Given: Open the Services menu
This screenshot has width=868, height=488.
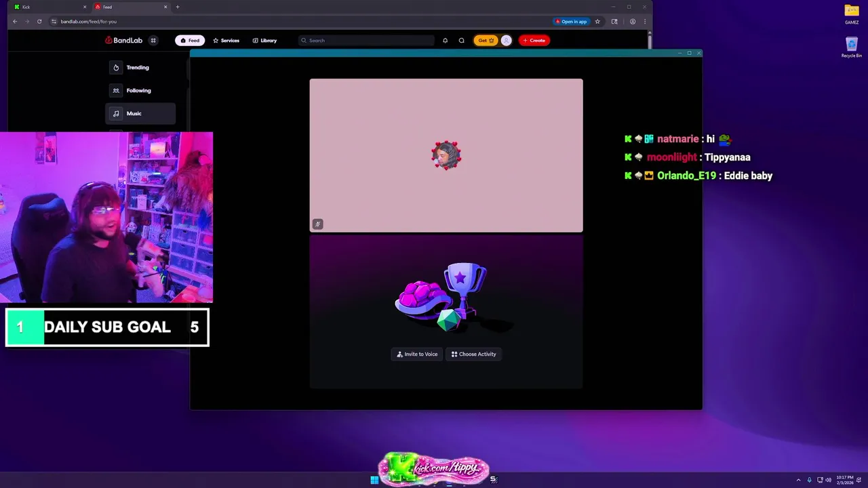Looking at the screenshot, I should [226, 41].
